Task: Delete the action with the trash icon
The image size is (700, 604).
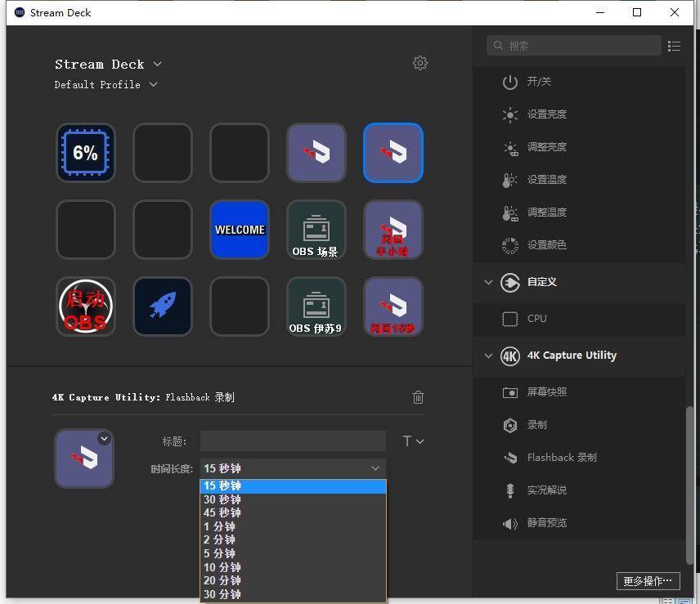Action: click(418, 396)
